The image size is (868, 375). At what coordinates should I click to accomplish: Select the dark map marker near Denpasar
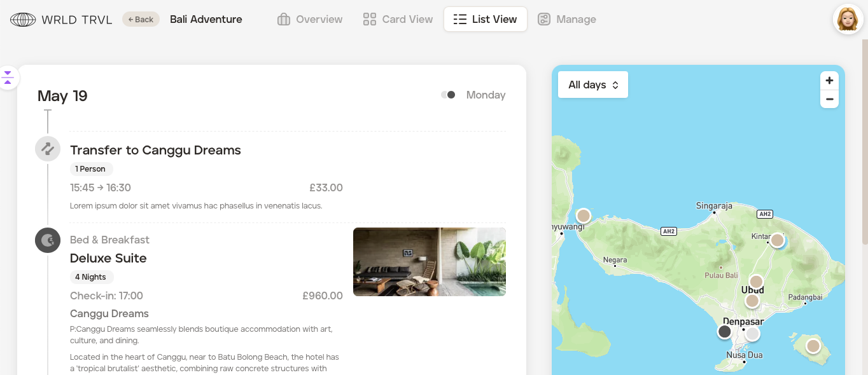tap(725, 332)
